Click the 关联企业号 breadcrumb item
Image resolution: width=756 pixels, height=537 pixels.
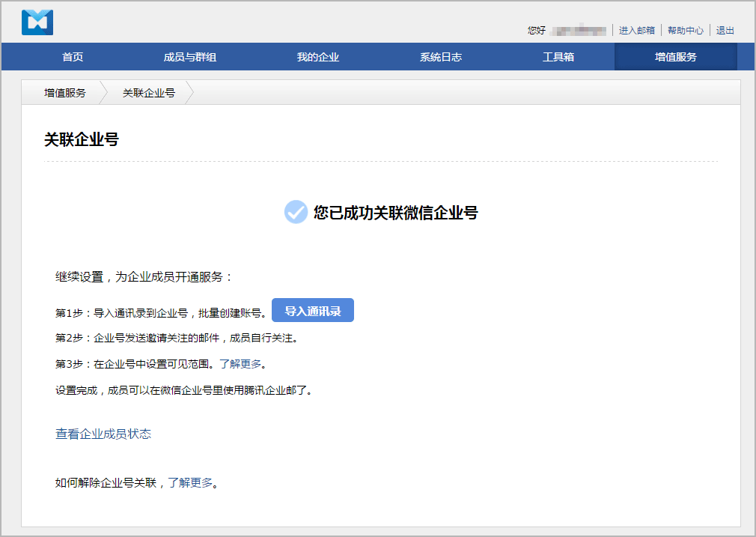(x=149, y=93)
